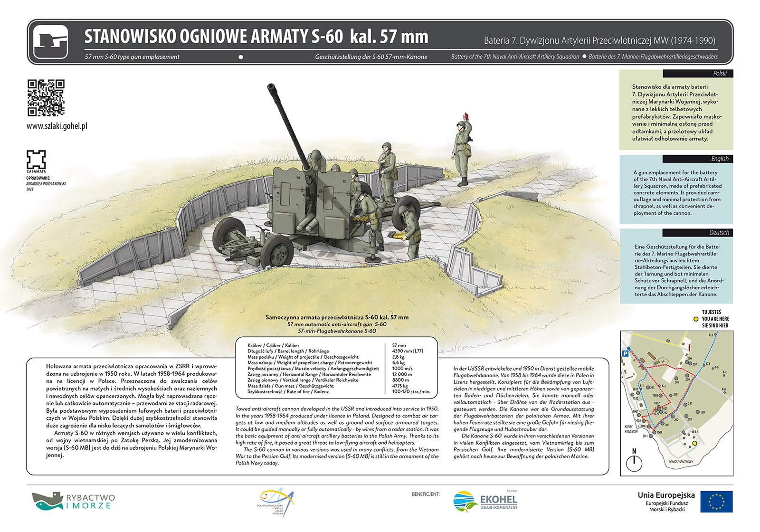Click the Casamata castle logo
Screen dimensions: 760x532
tap(36, 160)
